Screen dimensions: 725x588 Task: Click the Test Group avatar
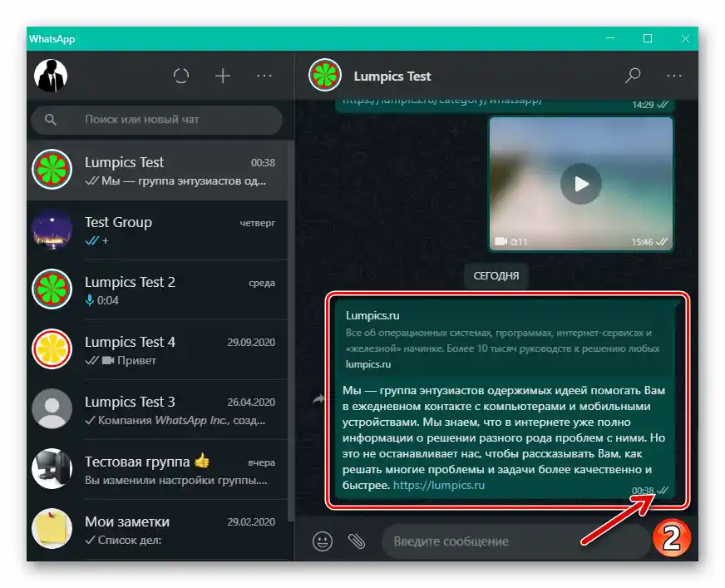(x=52, y=230)
